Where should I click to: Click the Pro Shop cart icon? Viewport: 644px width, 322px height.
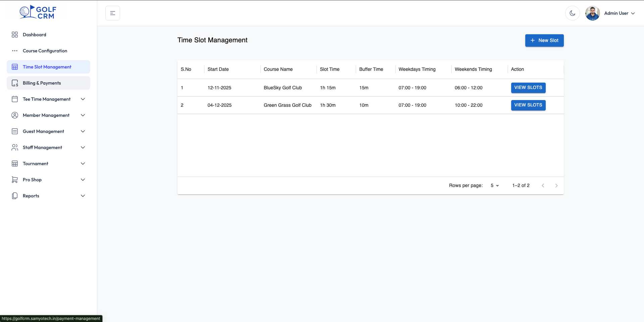coord(15,180)
